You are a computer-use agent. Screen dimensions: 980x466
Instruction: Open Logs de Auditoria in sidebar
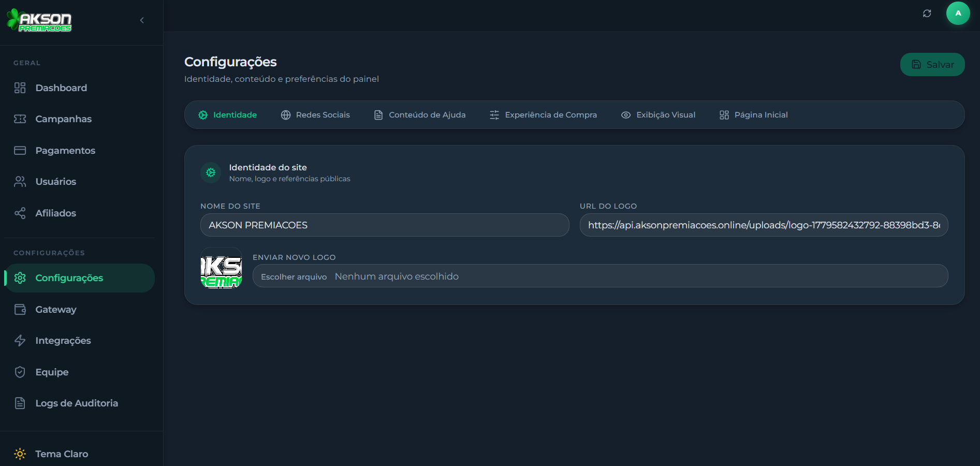(80, 403)
